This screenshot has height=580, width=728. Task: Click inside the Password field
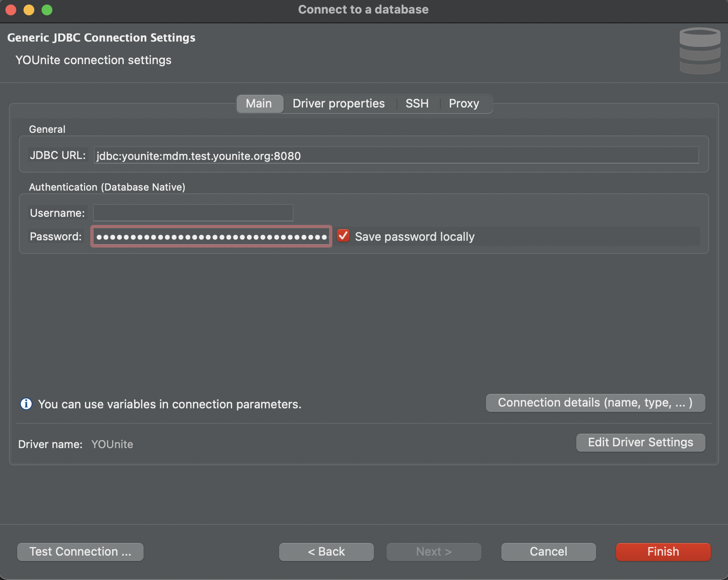211,237
